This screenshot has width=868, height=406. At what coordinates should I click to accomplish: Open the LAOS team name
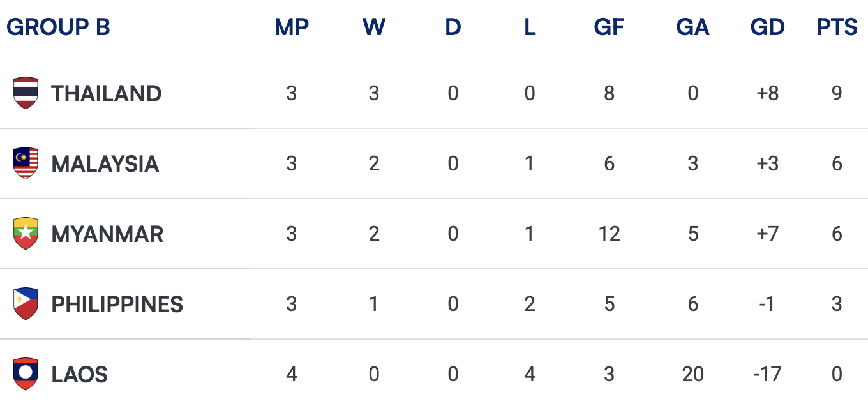click(x=80, y=375)
